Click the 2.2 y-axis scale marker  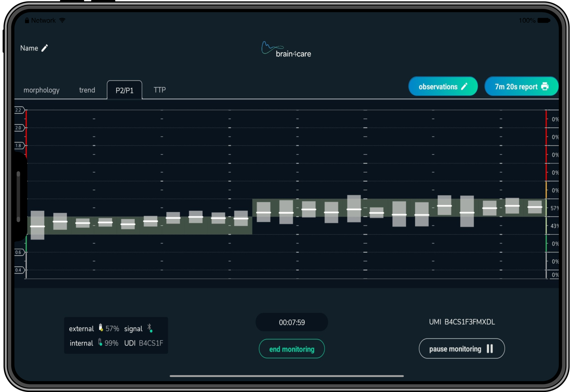click(x=19, y=110)
